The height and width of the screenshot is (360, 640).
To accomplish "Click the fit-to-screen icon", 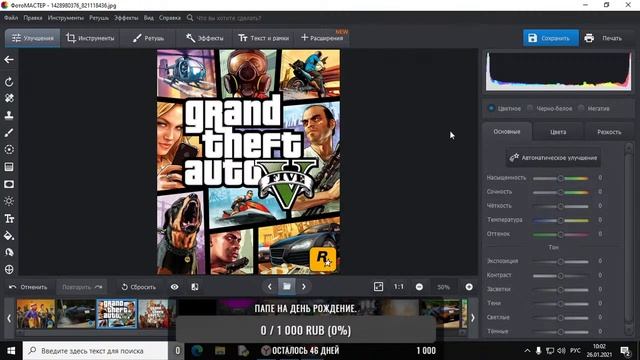I will (x=378, y=287).
